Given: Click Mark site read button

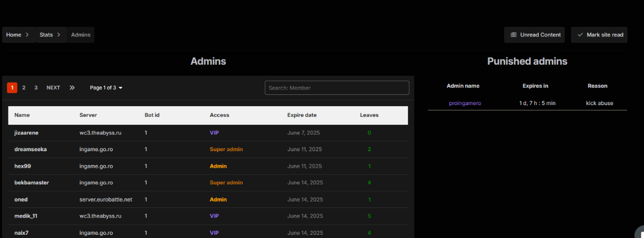Looking at the screenshot, I should (599, 35).
